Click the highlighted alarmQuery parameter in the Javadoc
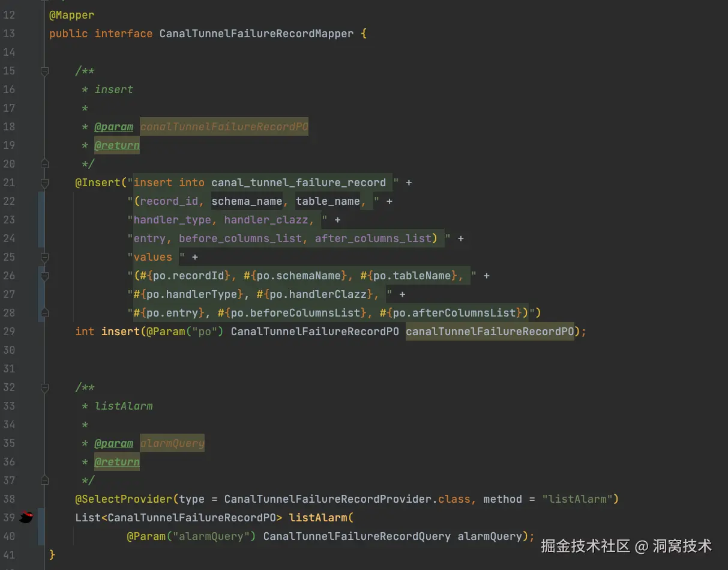728x570 pixels. tap(172, 443)
